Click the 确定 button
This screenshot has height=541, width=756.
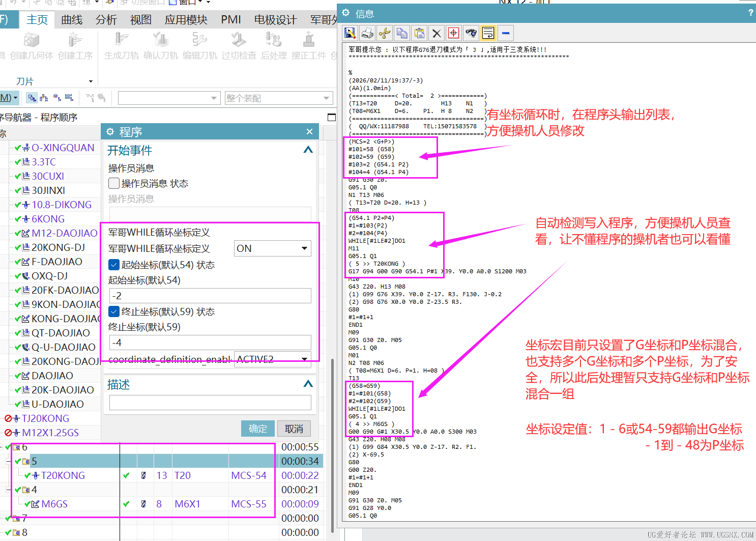coord(258,429)
